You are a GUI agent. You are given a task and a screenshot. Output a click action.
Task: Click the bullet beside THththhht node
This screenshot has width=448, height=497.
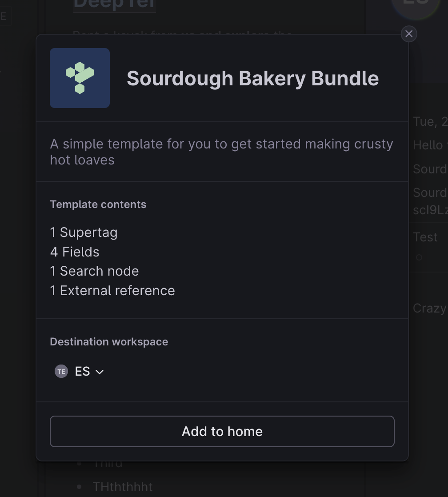pos(79,487)
